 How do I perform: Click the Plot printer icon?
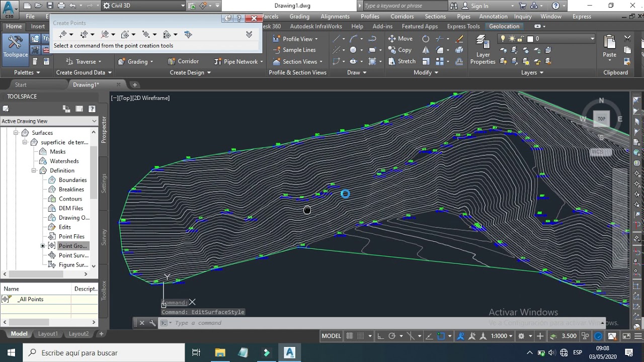[x=61, y=6]
